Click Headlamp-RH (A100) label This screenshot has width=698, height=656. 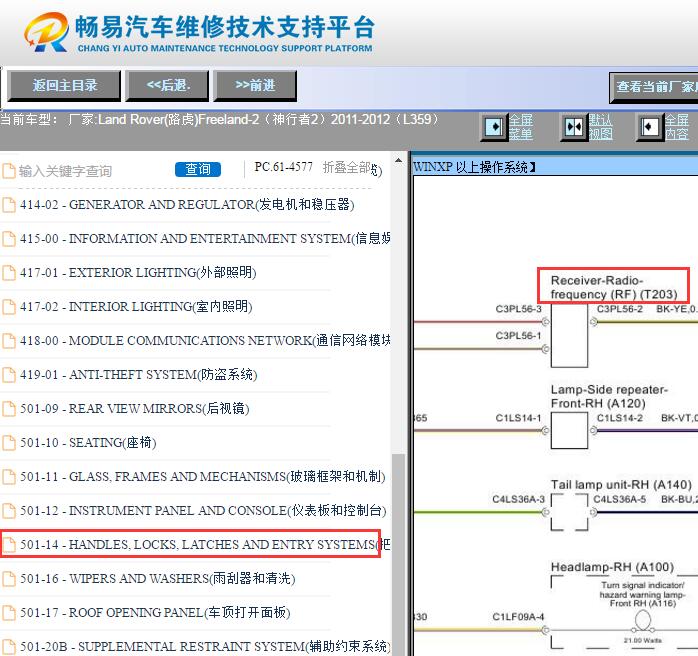613,567
